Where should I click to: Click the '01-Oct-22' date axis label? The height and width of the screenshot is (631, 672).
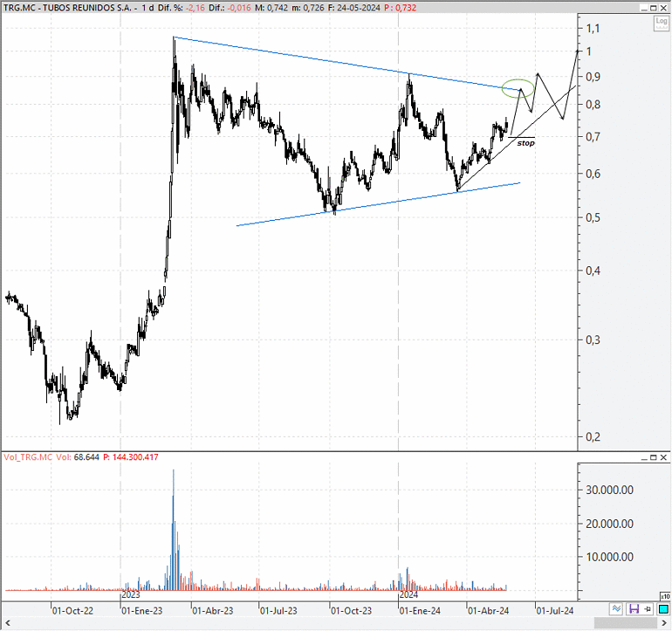(x=72, y=611)
